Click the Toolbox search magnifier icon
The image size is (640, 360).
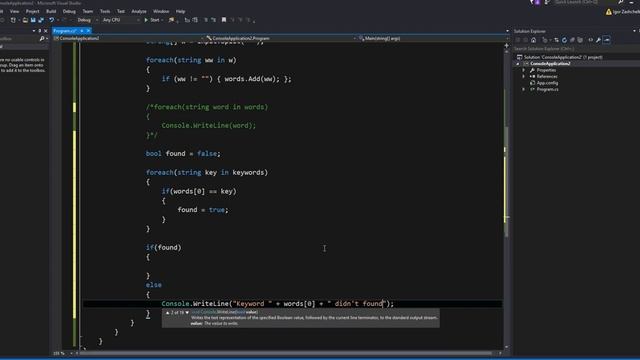coord(42,39)
